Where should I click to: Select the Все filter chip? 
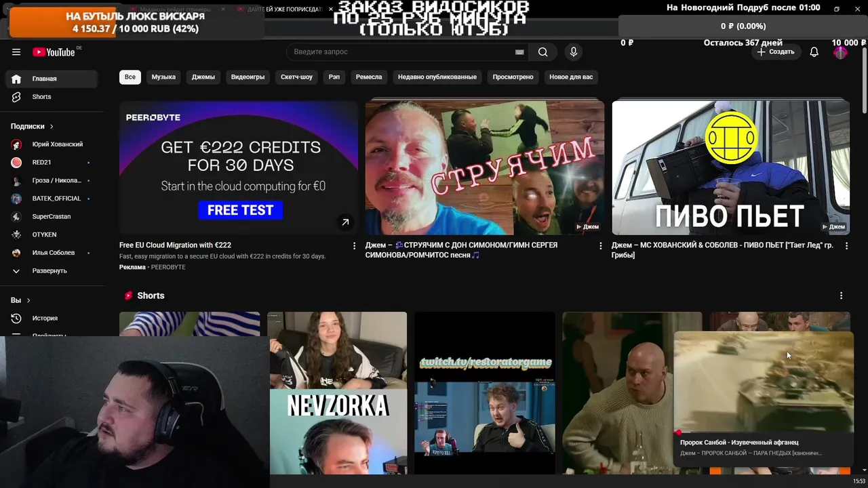pos(130,77)
